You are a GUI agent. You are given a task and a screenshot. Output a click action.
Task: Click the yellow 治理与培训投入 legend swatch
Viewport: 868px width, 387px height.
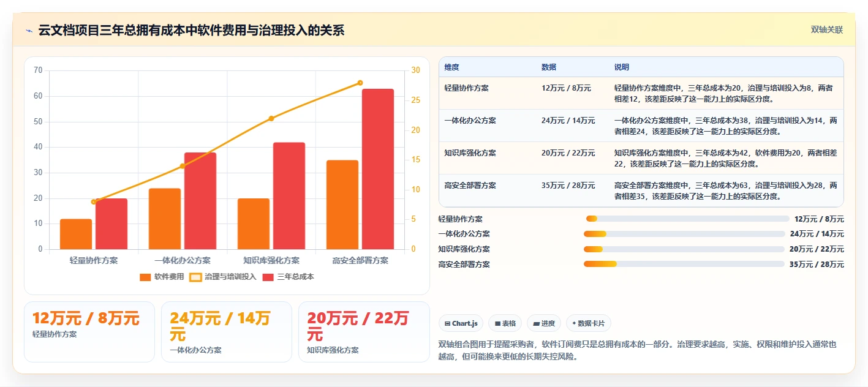[195, 277]
